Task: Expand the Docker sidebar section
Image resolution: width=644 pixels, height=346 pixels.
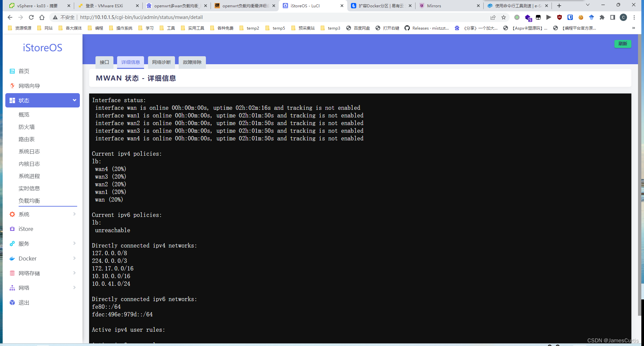Action: click(75, 258)
